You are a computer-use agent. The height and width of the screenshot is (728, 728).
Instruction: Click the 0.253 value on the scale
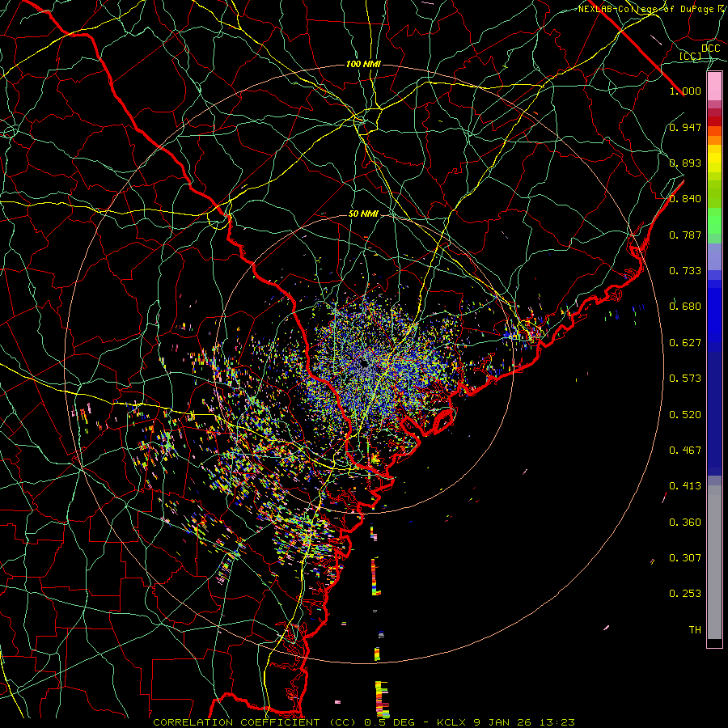pyautogui.click(x=685, y=594)
